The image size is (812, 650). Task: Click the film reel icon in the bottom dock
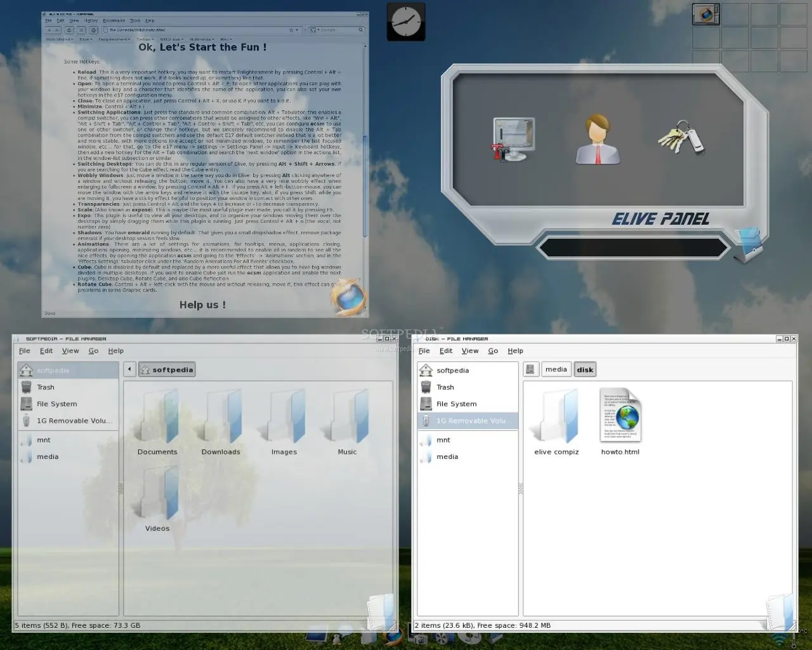pyautogui.click(x=443, y=638)
